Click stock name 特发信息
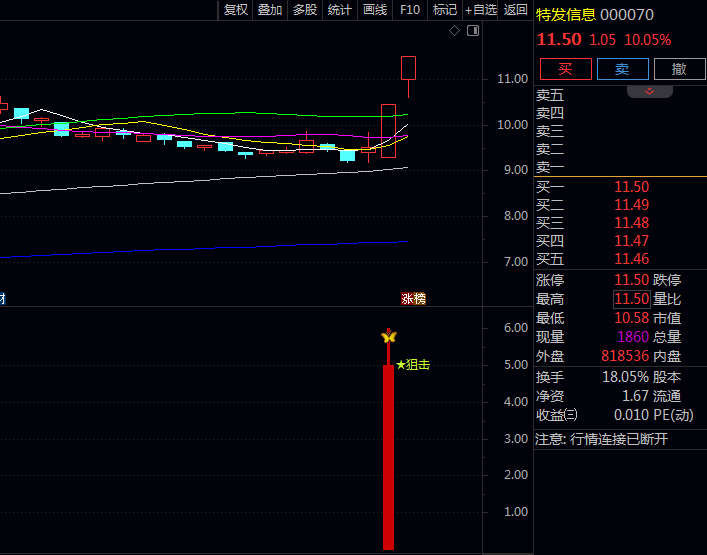The image size is (707, 555). coord(566,15)
